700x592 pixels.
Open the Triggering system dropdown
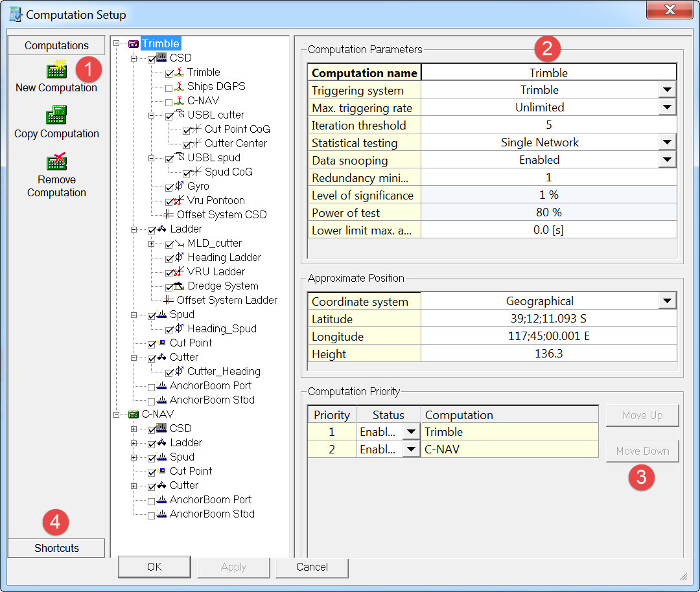point(667,90)
